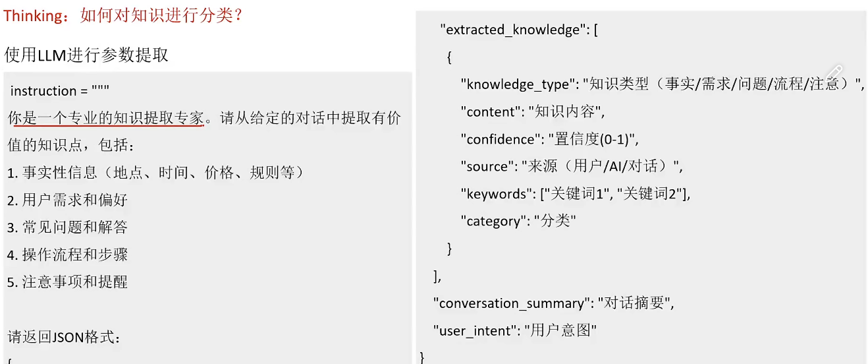Select list item "5. 注意事项和提醒"
The image size is (868, 364).
[x=67, y=282]
